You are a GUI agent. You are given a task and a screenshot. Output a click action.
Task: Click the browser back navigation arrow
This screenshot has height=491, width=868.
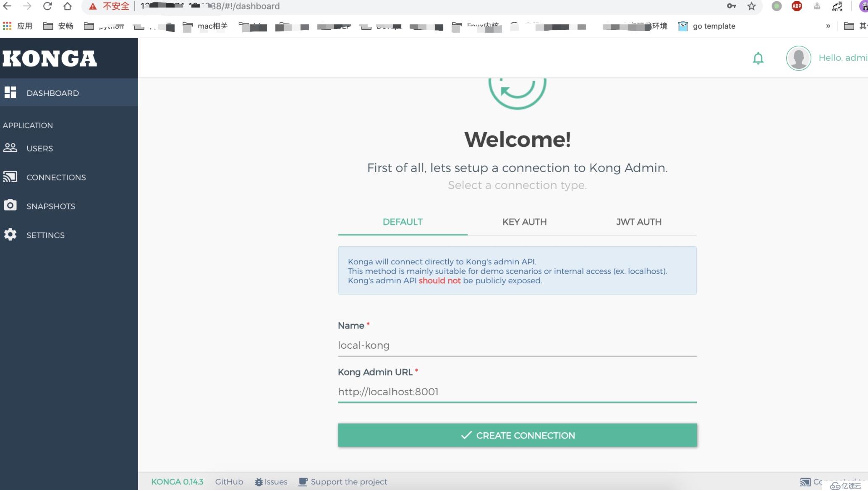point(10,6)
